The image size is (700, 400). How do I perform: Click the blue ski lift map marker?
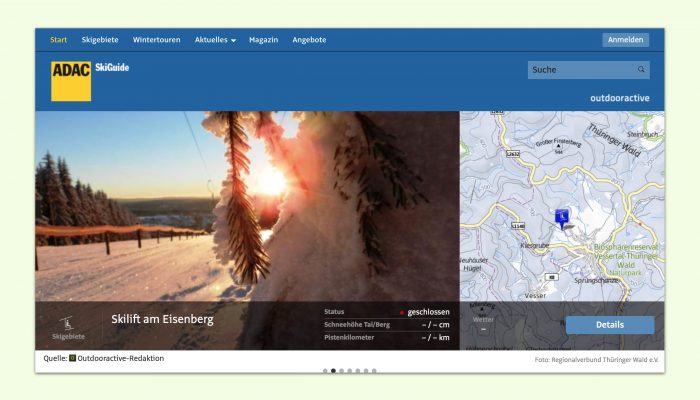(562, 218)
